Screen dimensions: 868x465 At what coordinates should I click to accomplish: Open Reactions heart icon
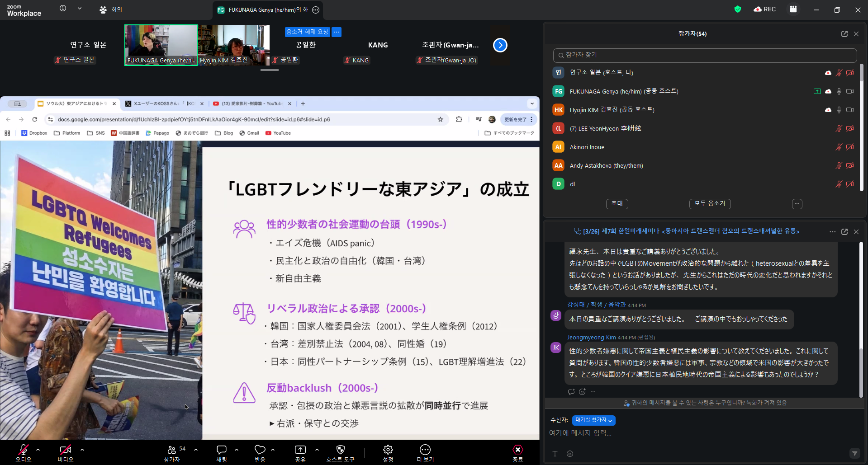(x=260, y=450)
